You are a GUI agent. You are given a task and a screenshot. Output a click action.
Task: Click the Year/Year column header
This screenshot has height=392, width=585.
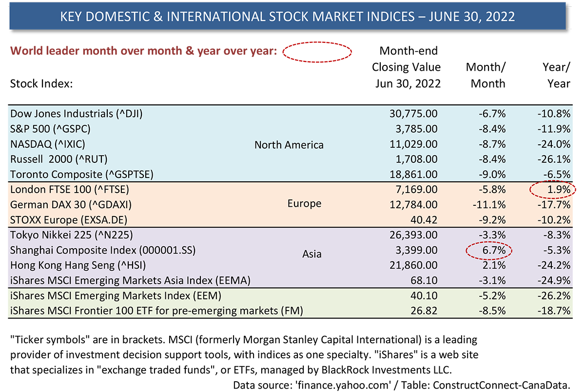557,75
